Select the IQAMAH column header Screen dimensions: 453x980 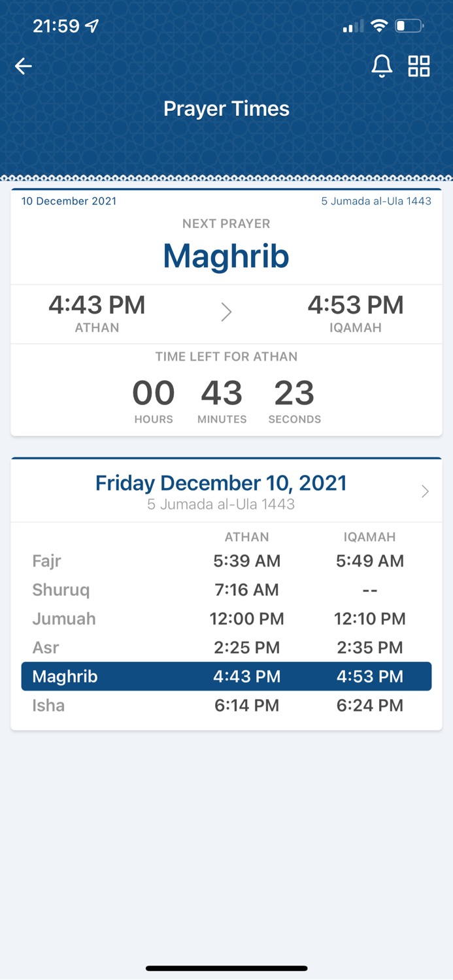click(370, 536)
